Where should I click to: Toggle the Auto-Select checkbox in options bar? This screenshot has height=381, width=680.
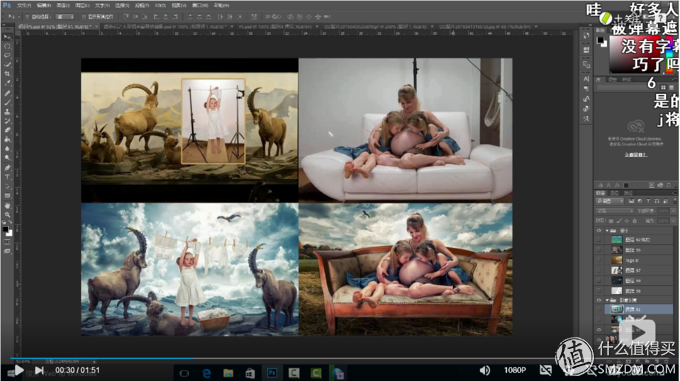coord(27,16)
